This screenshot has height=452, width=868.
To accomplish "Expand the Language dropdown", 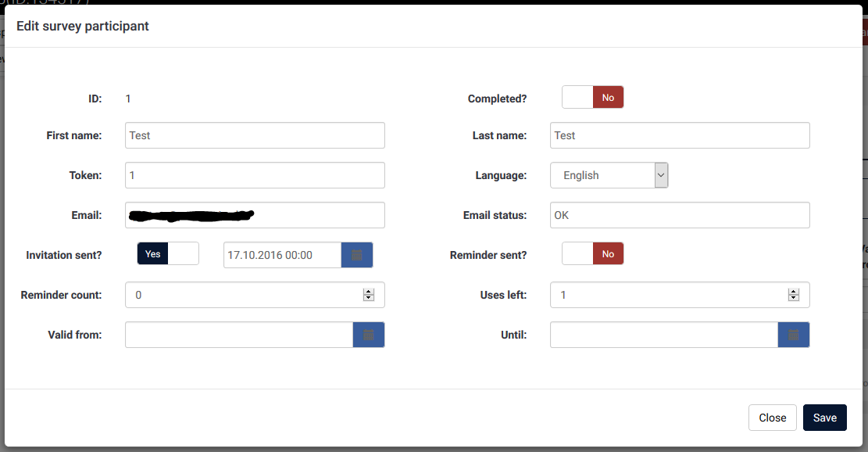I will [x=609, y=175].
